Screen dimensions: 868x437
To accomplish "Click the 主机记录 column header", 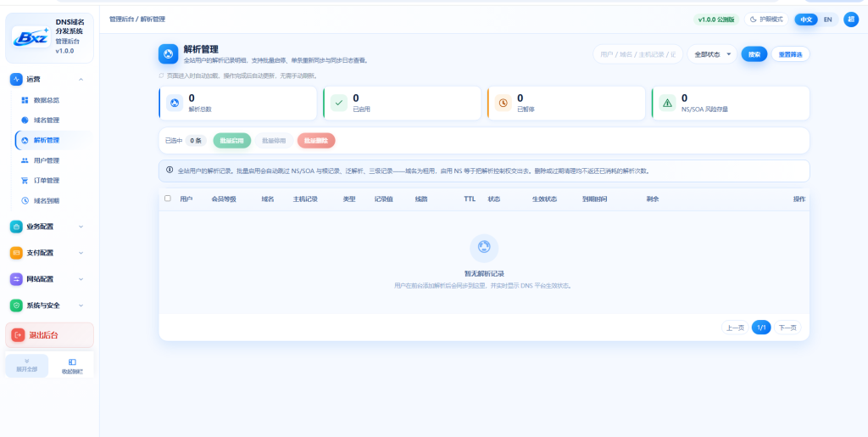I will [x=305, y=199].
